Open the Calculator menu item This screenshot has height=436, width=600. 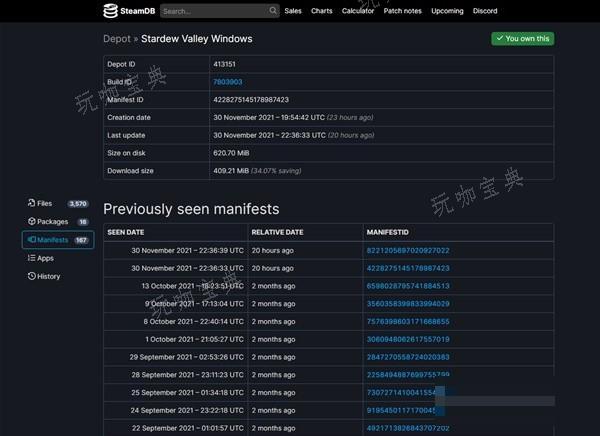click(x=358, y=11)
